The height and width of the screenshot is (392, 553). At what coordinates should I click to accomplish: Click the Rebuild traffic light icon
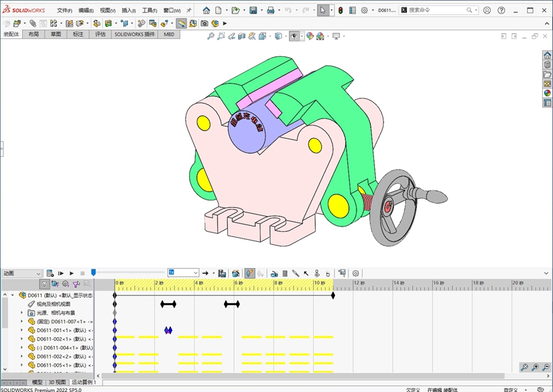(x=340, y=11)
